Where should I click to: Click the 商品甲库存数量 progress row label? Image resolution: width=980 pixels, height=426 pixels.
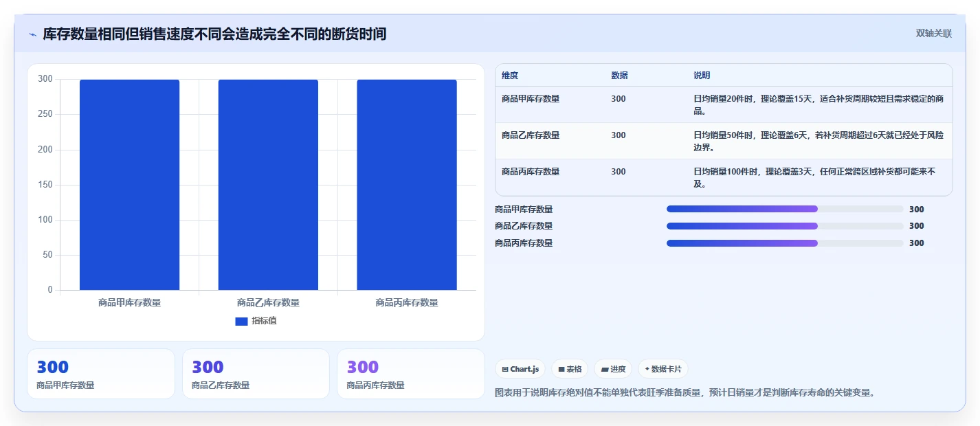click(524, 210)
